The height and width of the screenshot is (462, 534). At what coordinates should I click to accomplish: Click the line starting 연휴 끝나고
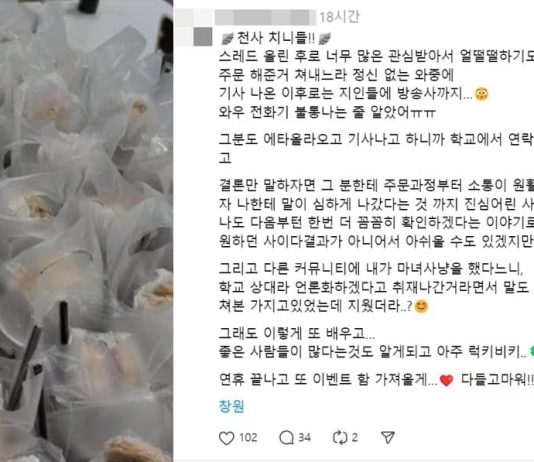pyautogui.click(x=376, y=380)
